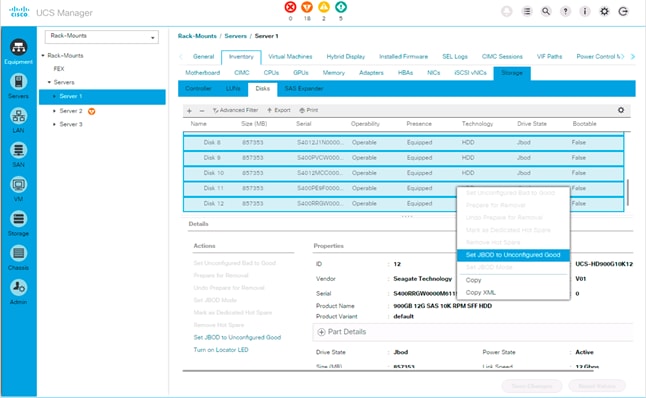Open the info icon in header
This screenshot has height=398, width=646.
(585, 12)
